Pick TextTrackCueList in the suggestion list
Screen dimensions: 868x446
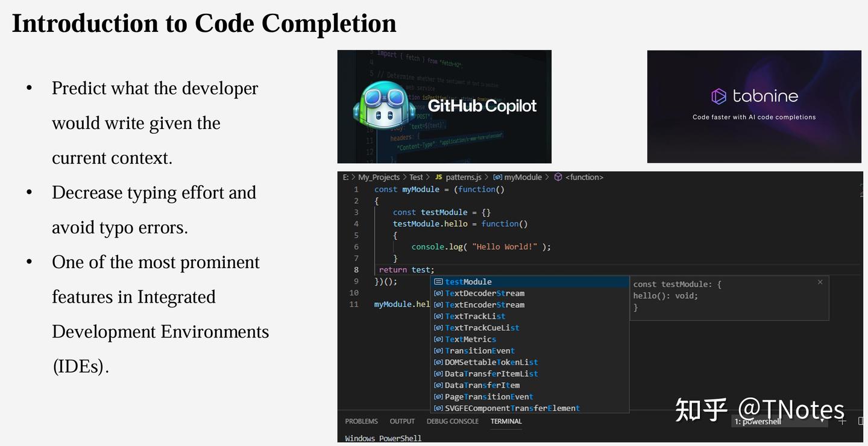[x=530, y=328]
